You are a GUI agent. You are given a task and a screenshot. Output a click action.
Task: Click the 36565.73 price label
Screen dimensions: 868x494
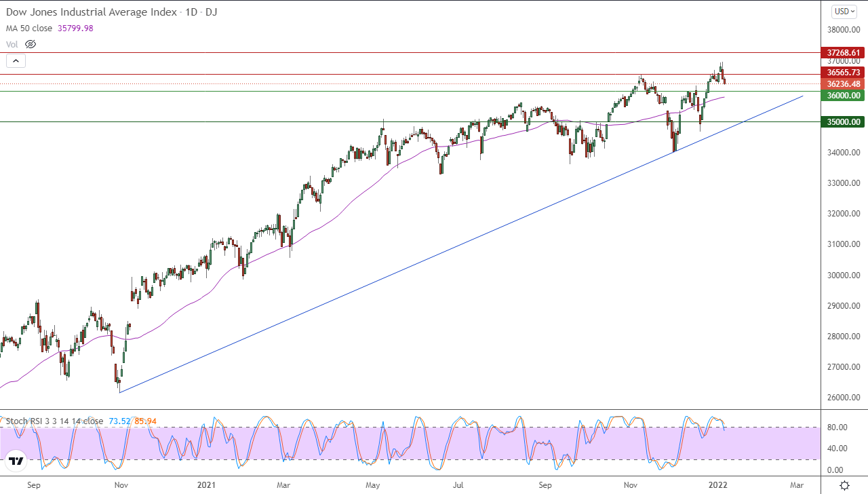tap(844, 72)
